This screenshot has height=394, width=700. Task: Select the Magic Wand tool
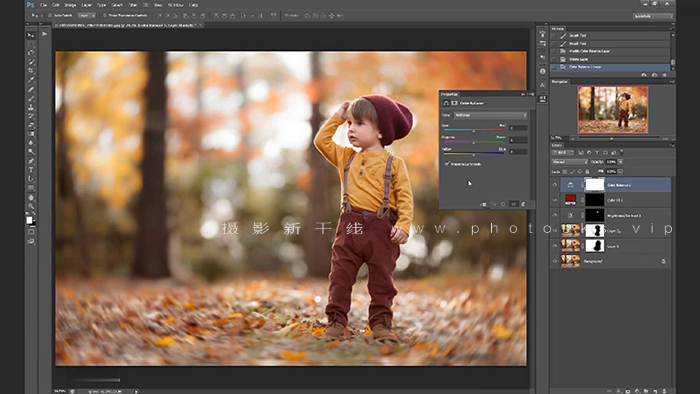point(31,62)
